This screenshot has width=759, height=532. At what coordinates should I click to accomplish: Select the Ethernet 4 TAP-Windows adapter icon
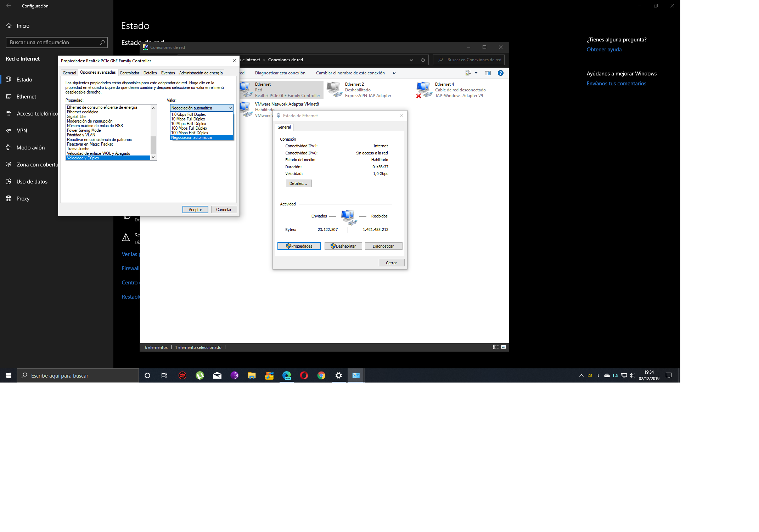(x=425, y=90)
